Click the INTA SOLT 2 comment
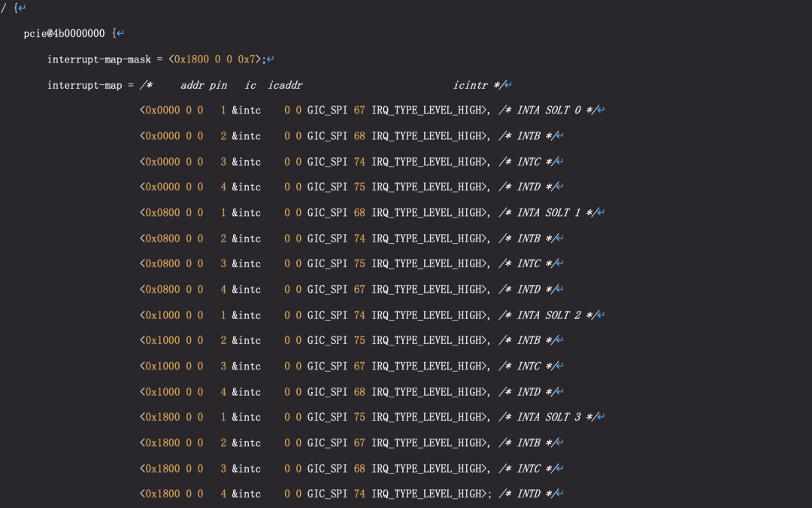The image size is (812, 508). point(550,315)
